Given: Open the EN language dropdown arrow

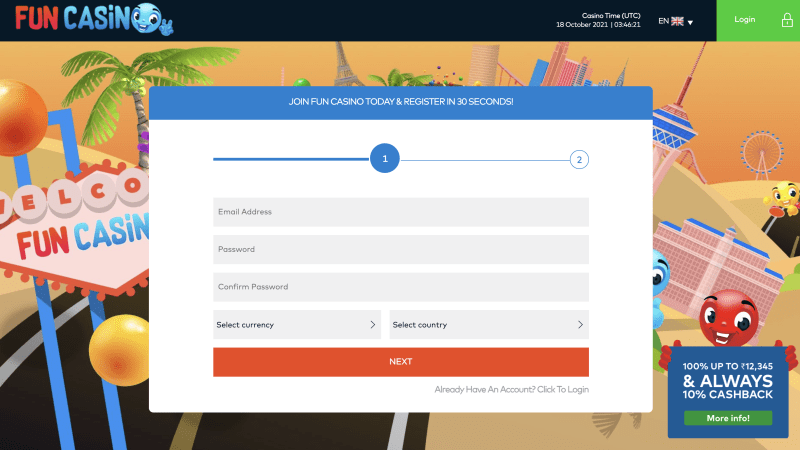Looking at the screenshot, I should [690, 22].
